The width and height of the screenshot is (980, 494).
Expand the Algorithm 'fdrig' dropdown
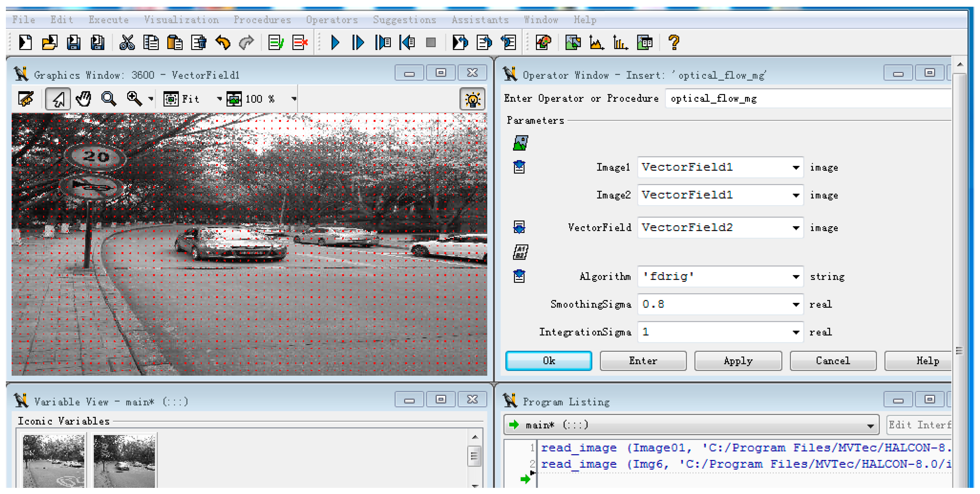point(795,277)
